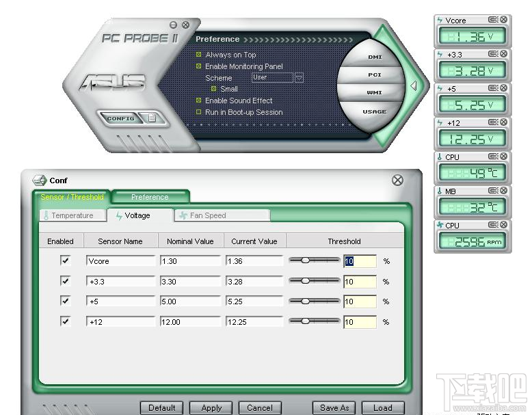532x415 pixels.
Task: Close the CPU temperature monitor panel
Action: pyautogui.click(x=504, y=156)
